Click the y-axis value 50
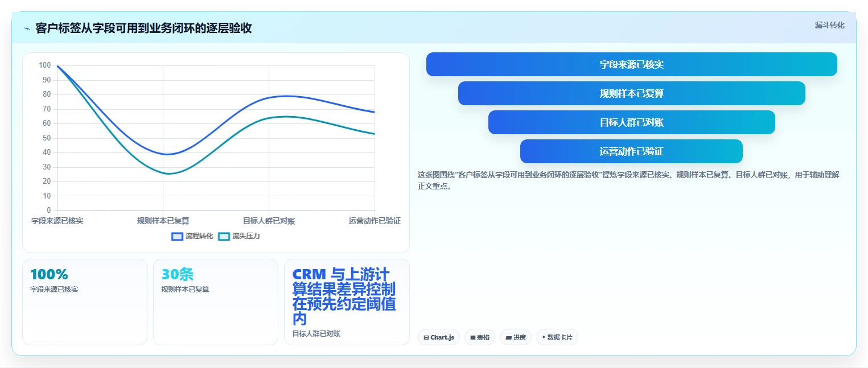 coord(47,138)
